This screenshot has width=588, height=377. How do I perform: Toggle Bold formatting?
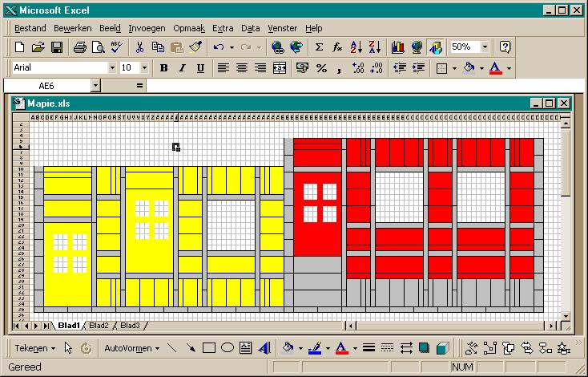click(163, 68)
